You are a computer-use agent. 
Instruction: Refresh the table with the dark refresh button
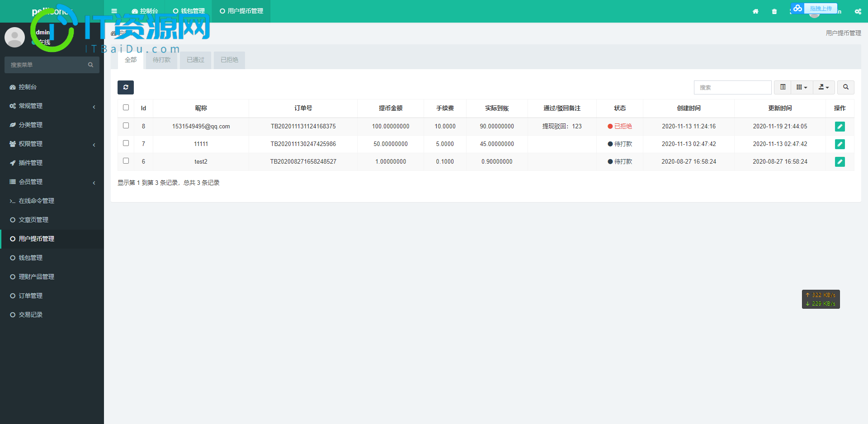coord(126,87)
